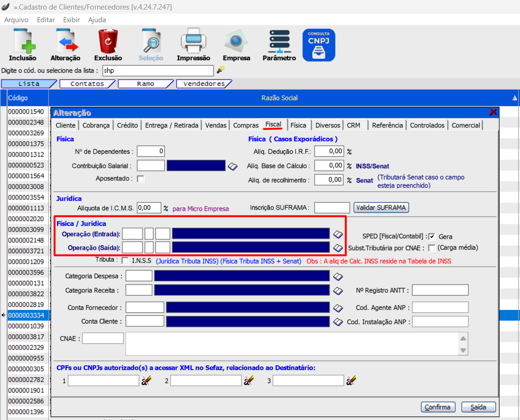
Task: Toggle the Aposentado checkbox
Action: point(141,179)
